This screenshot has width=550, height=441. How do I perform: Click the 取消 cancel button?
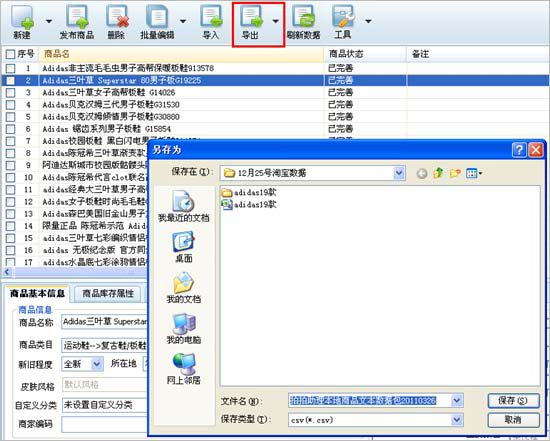point(513,420)
